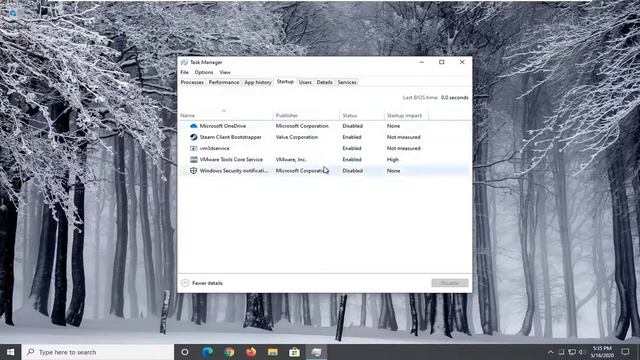Launch Microsoft Edge from the taskbar
Viewport: 640px width, 360px height.
[x=207, y=352]
